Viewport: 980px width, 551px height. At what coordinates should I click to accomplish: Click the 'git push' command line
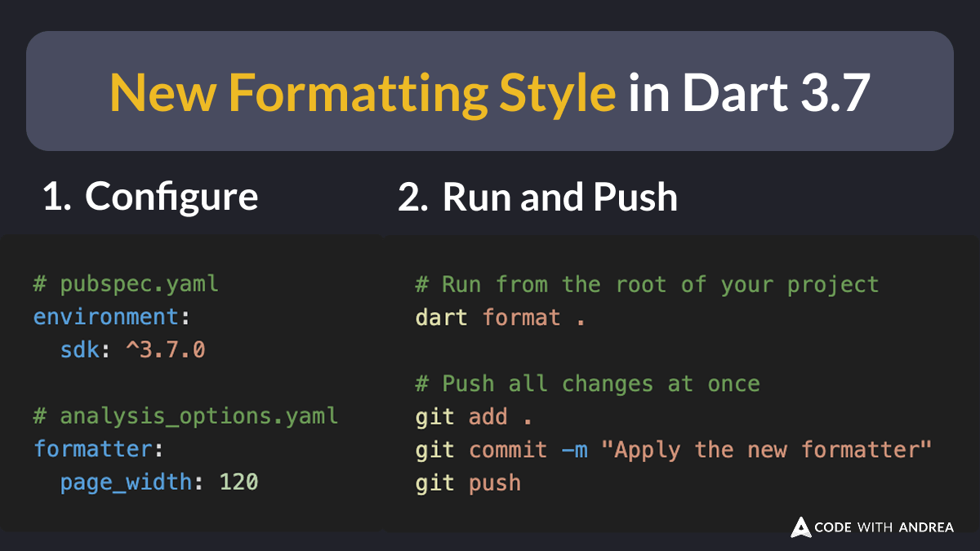coord(467,482)
